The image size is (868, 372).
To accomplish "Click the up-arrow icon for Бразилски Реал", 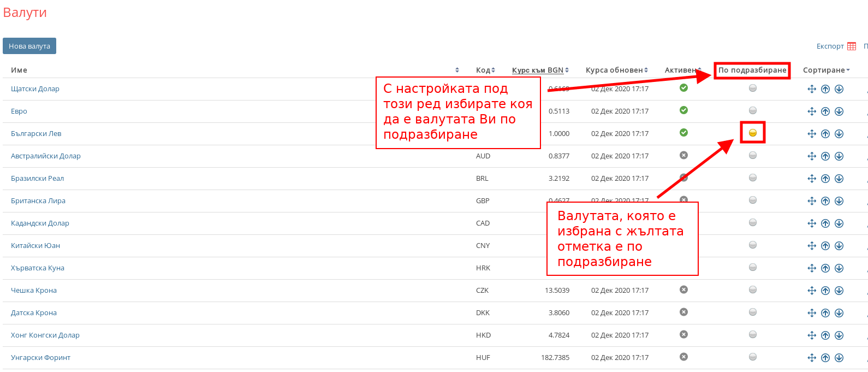I will (825, 179).
